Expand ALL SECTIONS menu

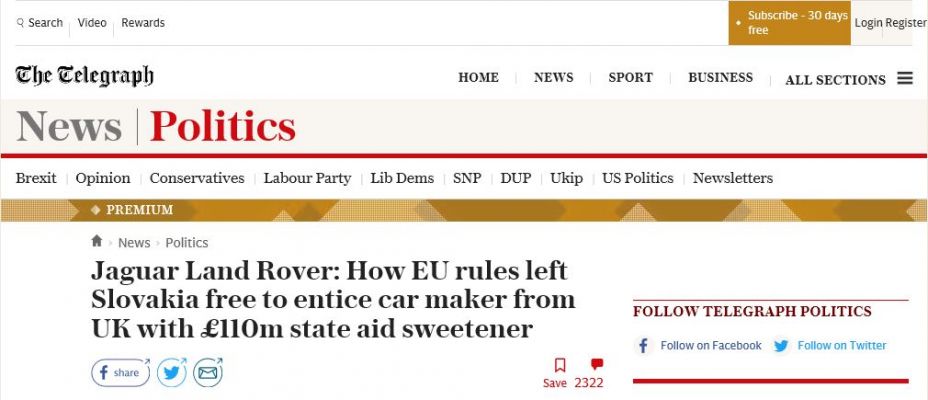click(835, 80)
